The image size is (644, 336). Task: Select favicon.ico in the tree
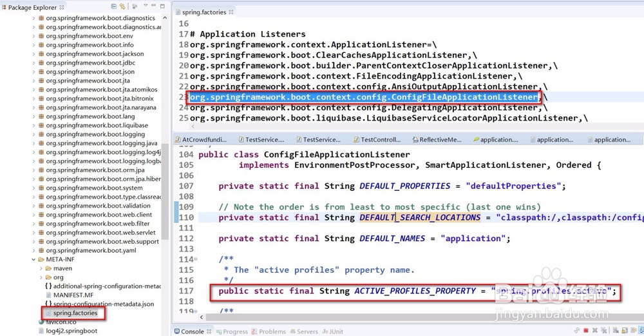pos(61,322)
